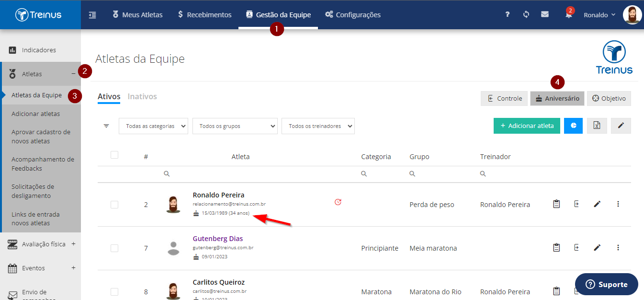This screenshot has width=644, height=300.
Task: Open clipboard icon for Ronaldo Pereira row
Action: click(556, 204)
